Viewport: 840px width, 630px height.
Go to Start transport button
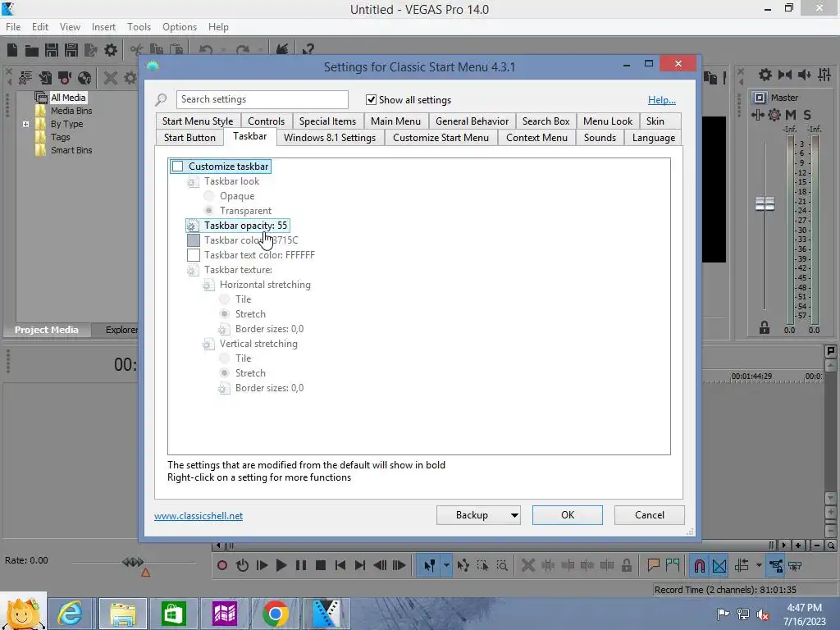tap(340, 566)
